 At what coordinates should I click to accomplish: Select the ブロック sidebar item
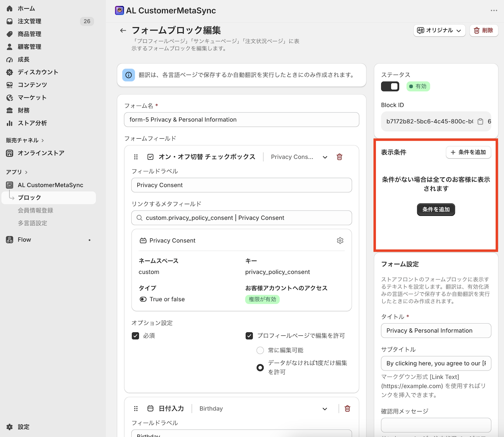coord(49,198)
